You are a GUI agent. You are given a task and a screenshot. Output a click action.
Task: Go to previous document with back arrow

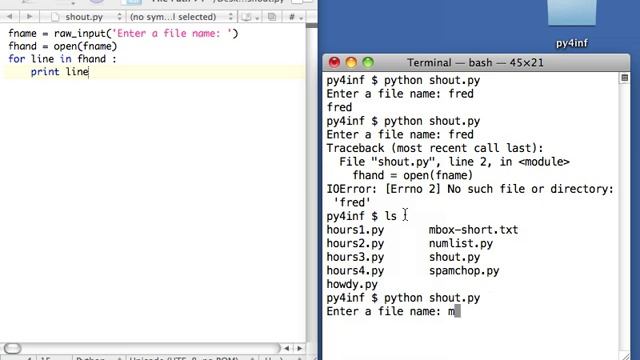tap(9, 17)
